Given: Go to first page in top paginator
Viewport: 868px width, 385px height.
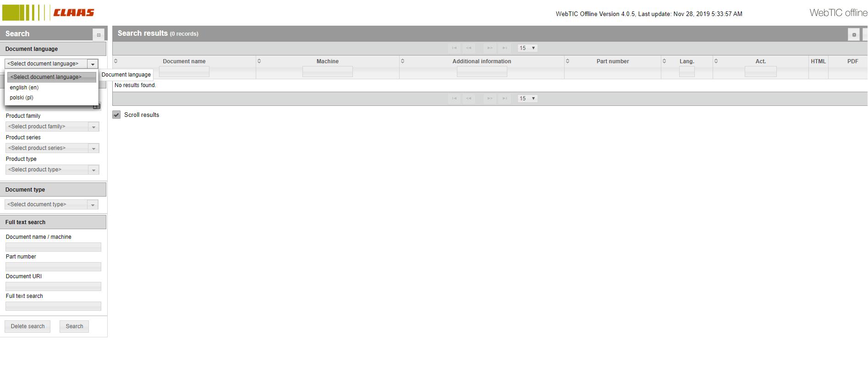Looking at the screenshot, I should pos(454,48).
